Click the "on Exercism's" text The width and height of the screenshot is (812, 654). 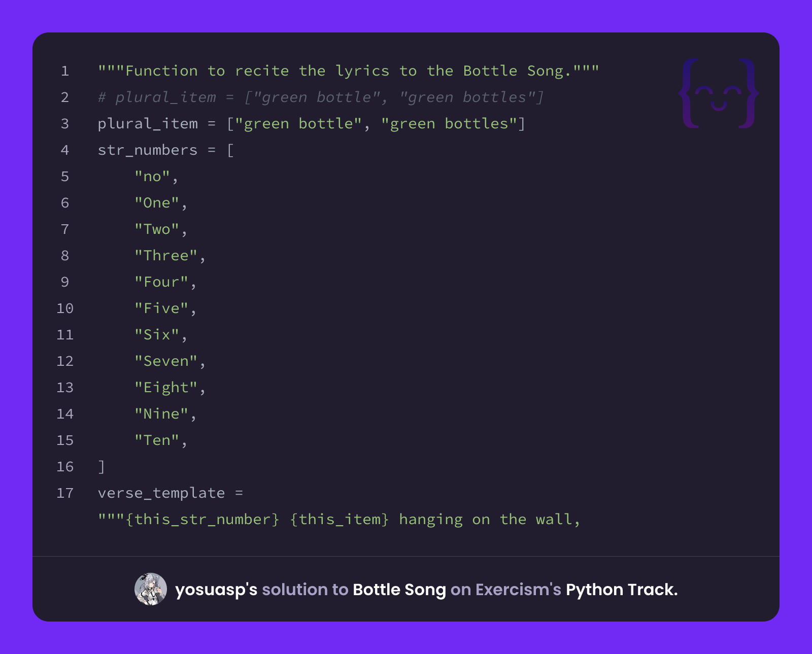(x=506, y=590)
